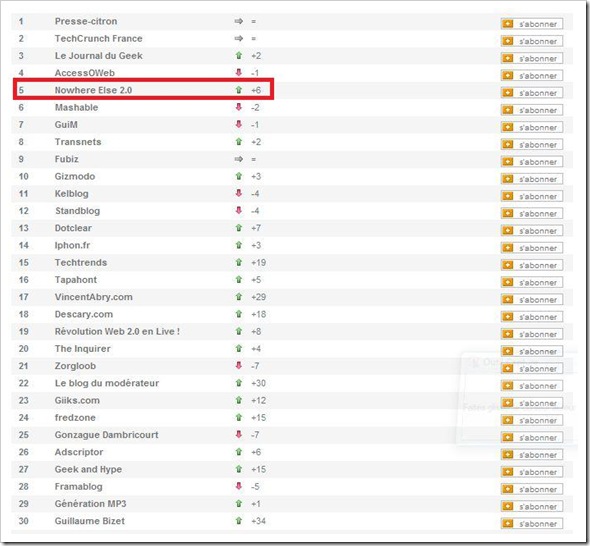Click orange RSS icon in Presse-citron row

click(x=508, y=24)
